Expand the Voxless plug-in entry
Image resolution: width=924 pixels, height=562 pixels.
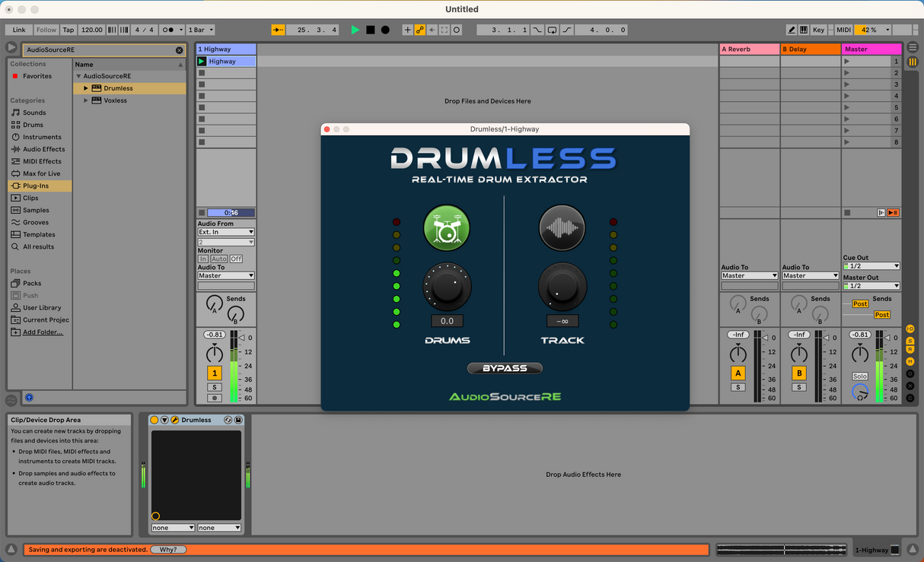(x=86, y=100)
